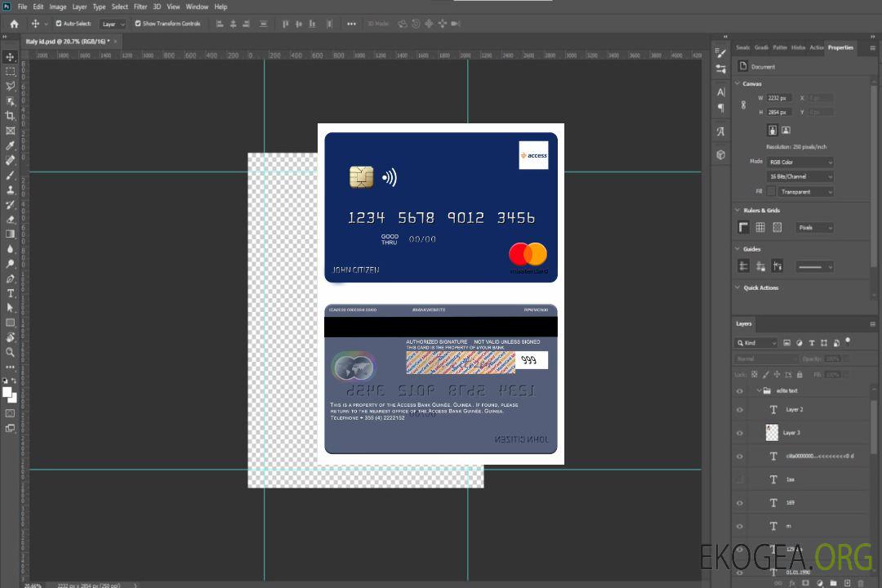Viewport: 882px width, 588px height.
Task: Click the Change Screen Mode icon
Action: click(10, 428)
